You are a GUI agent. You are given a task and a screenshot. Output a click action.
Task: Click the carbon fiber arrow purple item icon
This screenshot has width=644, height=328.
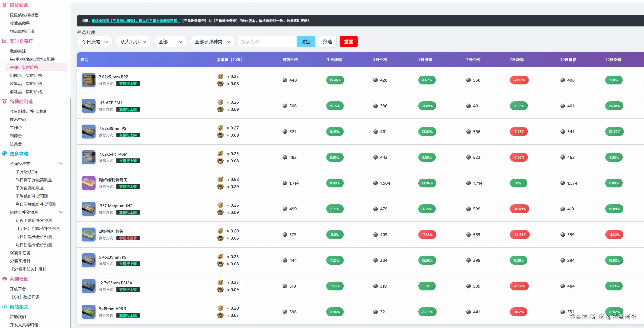[88, 183]
